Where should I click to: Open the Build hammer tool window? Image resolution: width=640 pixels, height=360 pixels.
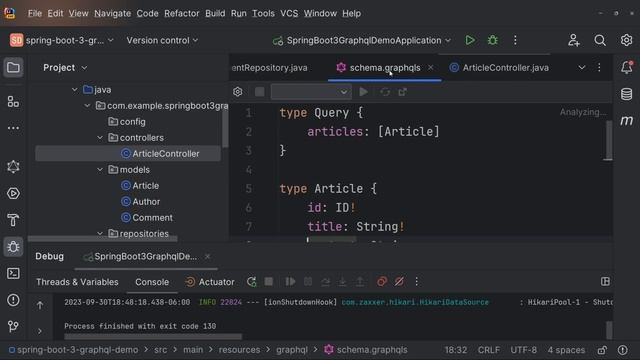coord(13,220)
